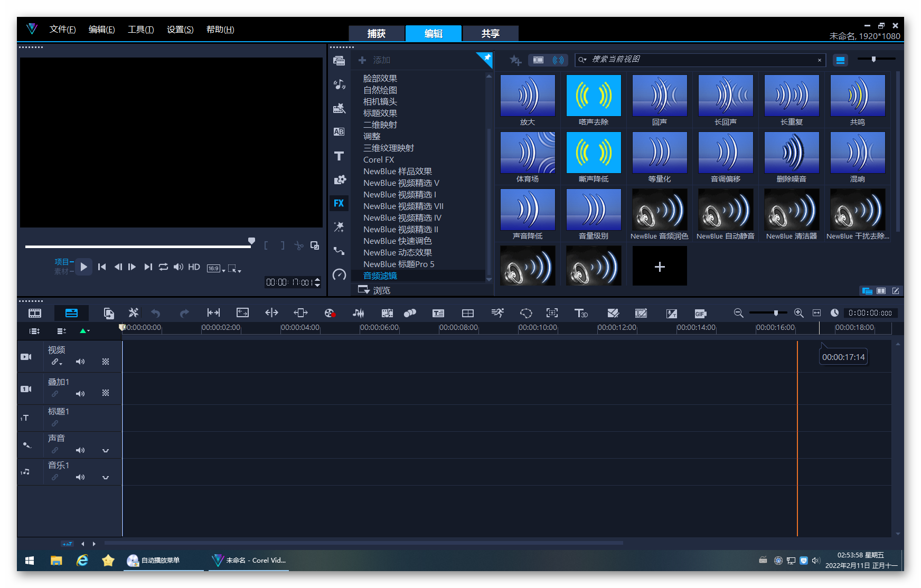921x588 pixels.
Task: Click the preview scrubber handle
Action: (251, 242)
